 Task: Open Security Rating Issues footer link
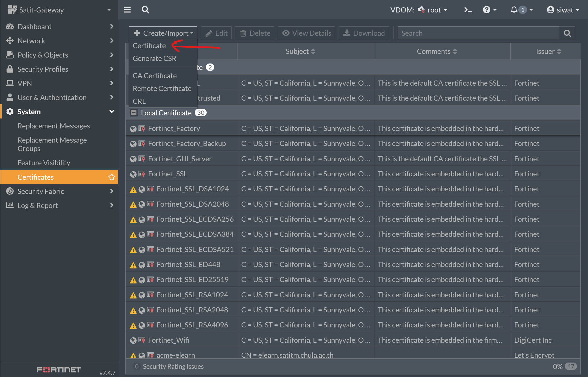tap(173, 367)
